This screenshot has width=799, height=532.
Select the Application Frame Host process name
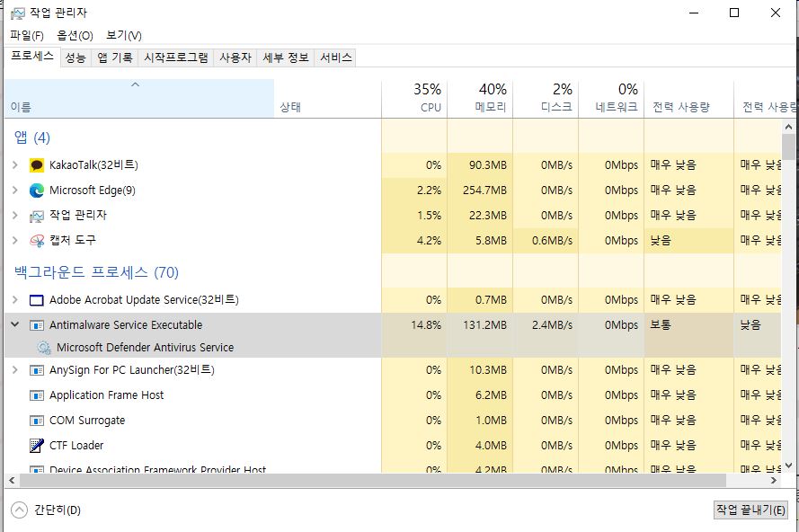click(106, 395)
